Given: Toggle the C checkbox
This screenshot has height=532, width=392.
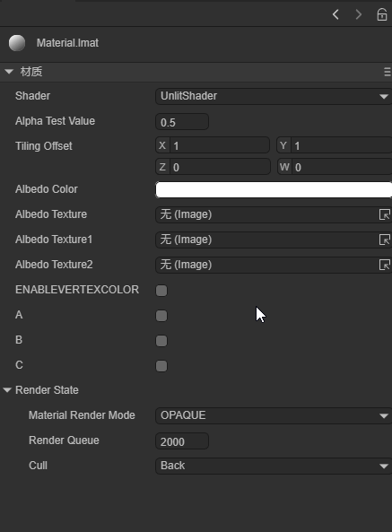Looking at the screenshot, I should pos(161,366).
